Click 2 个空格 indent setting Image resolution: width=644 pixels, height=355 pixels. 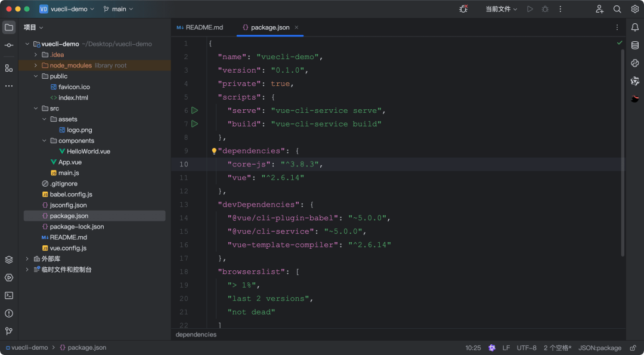[558, 348]
